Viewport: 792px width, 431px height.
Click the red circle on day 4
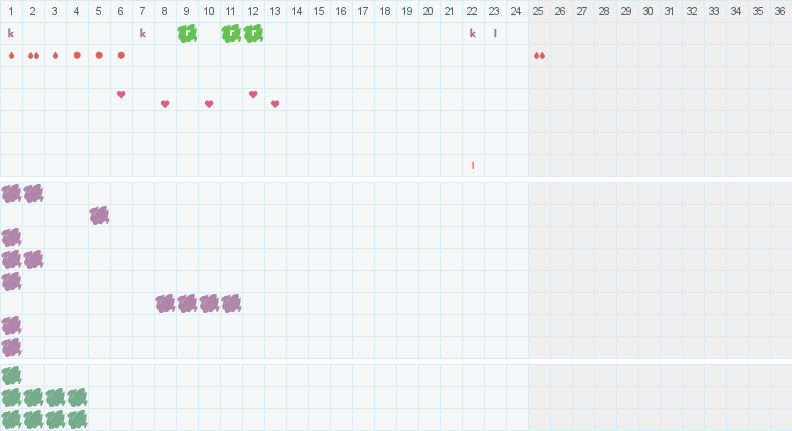(77, 55)
